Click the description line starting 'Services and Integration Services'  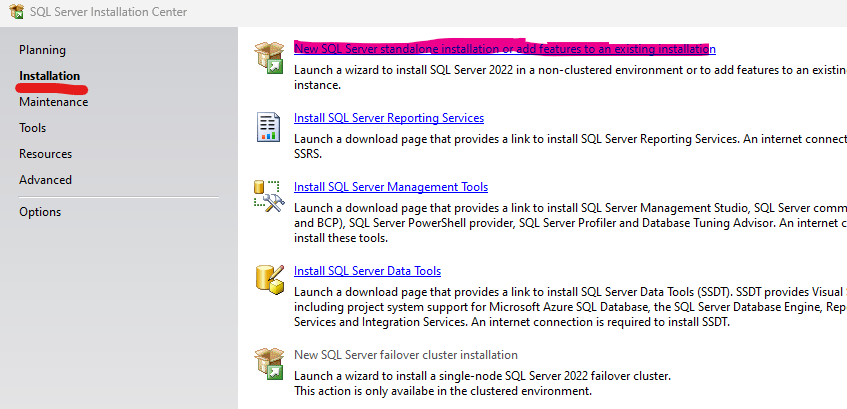[512, 323]
